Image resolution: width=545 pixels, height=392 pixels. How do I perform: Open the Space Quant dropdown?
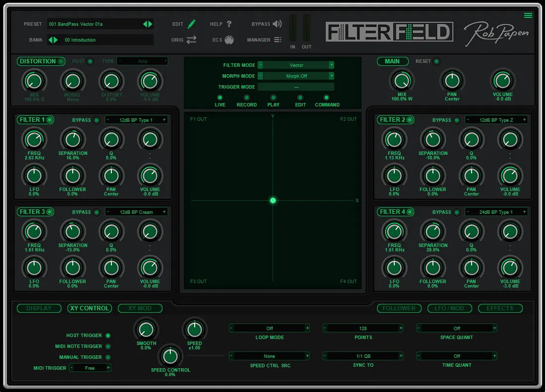tap(457, 328)
